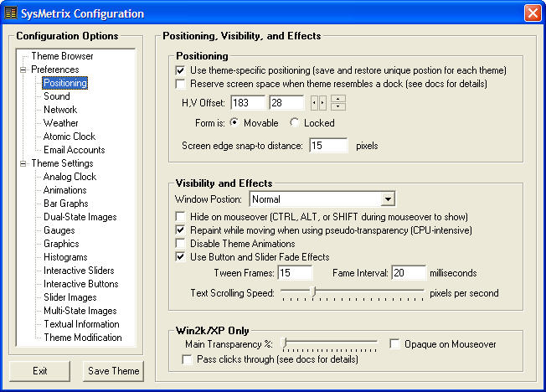Select the Movable radio button
The image size is (546, 392).
234,122
